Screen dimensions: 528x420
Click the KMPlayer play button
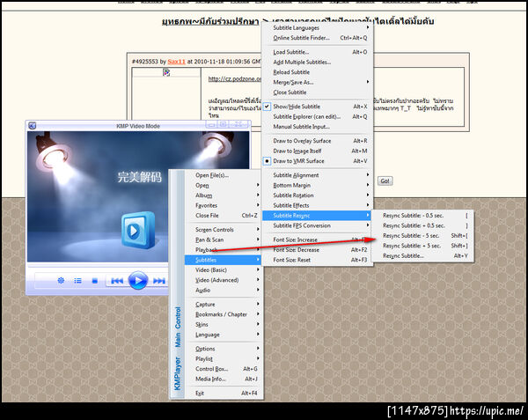[138, 281]
